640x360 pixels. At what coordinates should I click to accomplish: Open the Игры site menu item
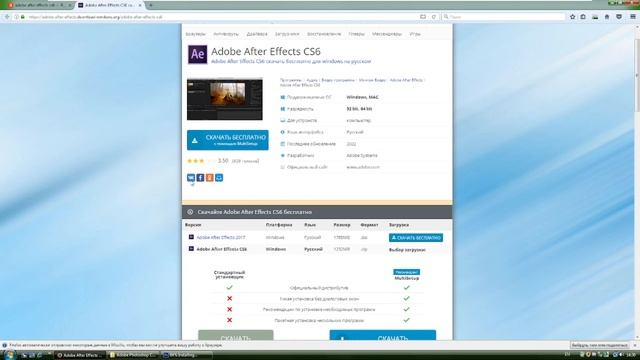(x=415, y=34)
